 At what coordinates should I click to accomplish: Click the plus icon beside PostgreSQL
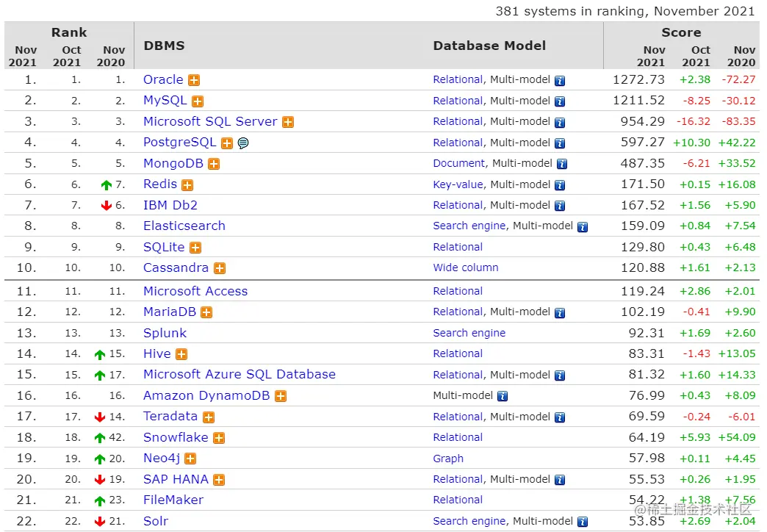point(227,143)
